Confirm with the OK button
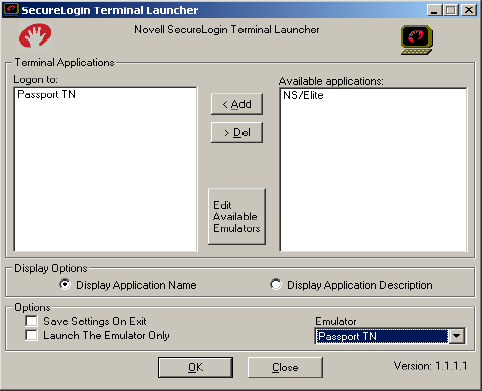 [x=195, y=367]
